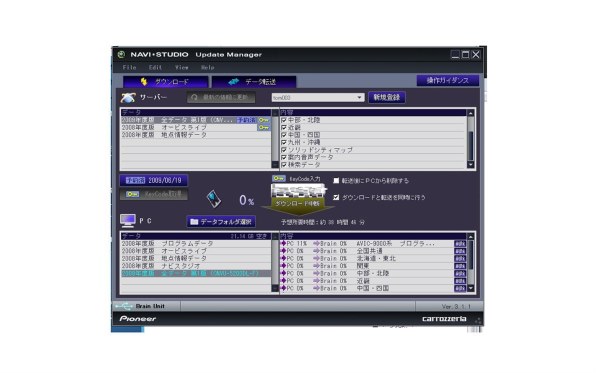Viewport: 596px width, 373px height.
Task: Click the 予想所要時間 estimate text
Action: coord(323,222)
